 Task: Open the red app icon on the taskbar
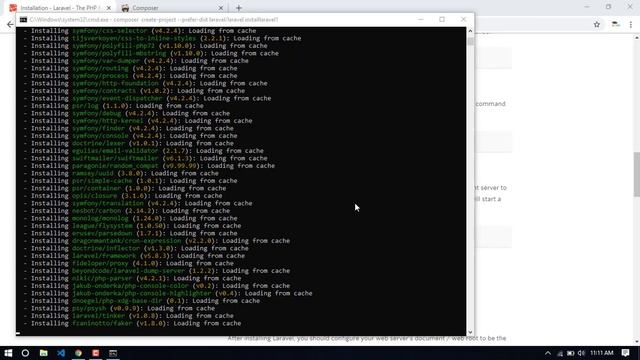96,353
